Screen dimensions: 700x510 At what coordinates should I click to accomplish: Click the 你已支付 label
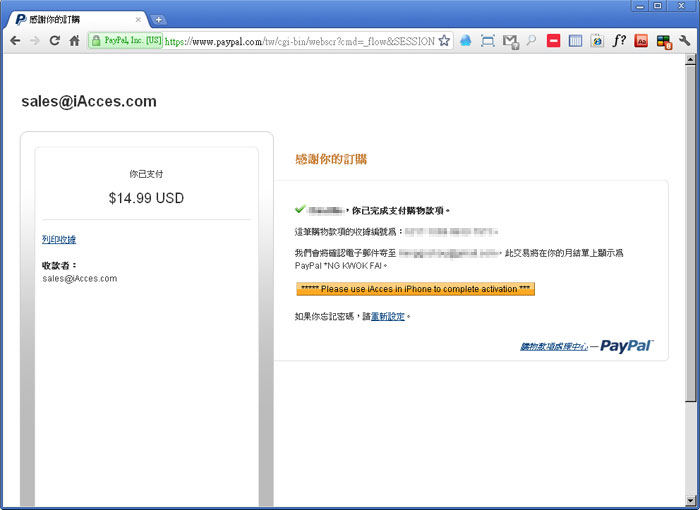(146, 174)
